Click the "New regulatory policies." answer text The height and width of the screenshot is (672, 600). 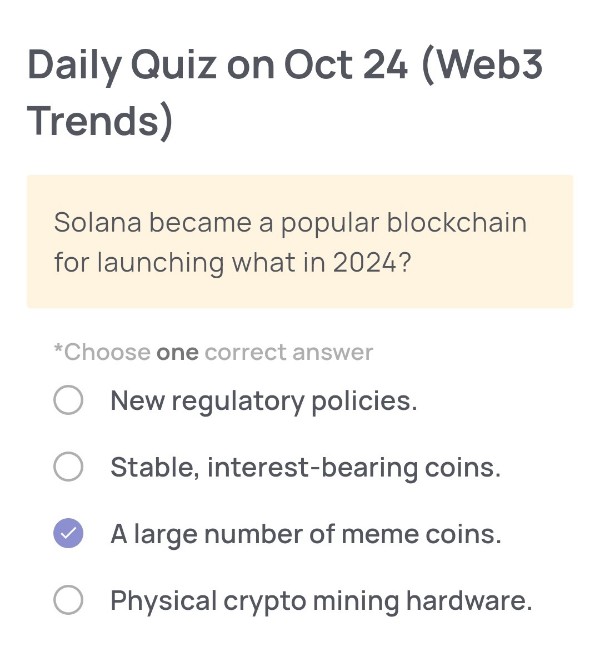(264, 402)
